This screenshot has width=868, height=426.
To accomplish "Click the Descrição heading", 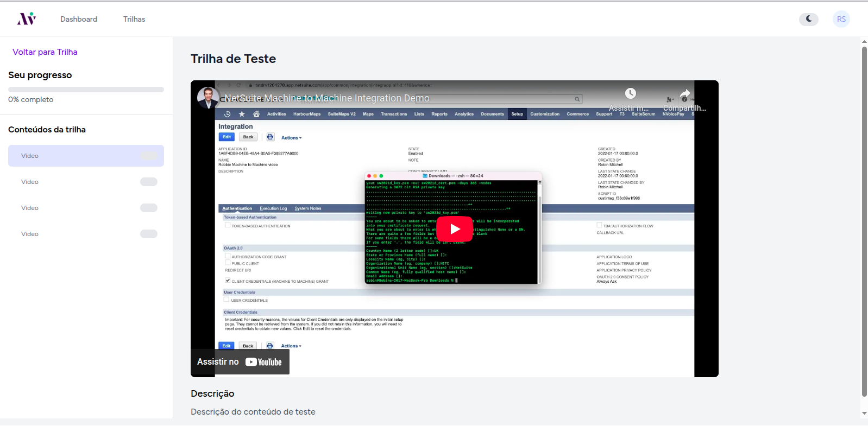I will [212, 393].
